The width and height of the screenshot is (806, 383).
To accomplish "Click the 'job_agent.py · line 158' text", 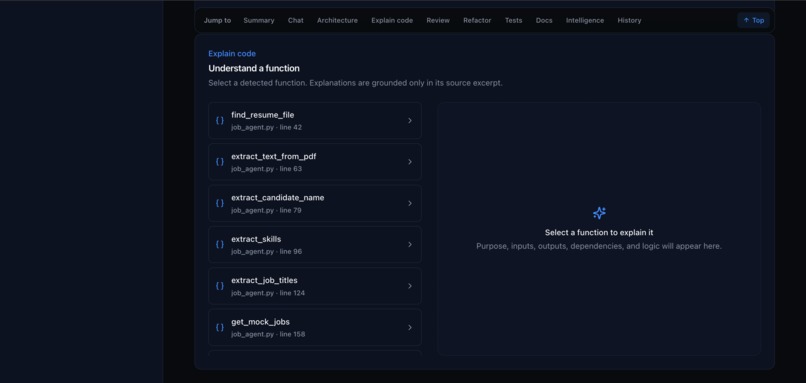I will pos(268,334).
